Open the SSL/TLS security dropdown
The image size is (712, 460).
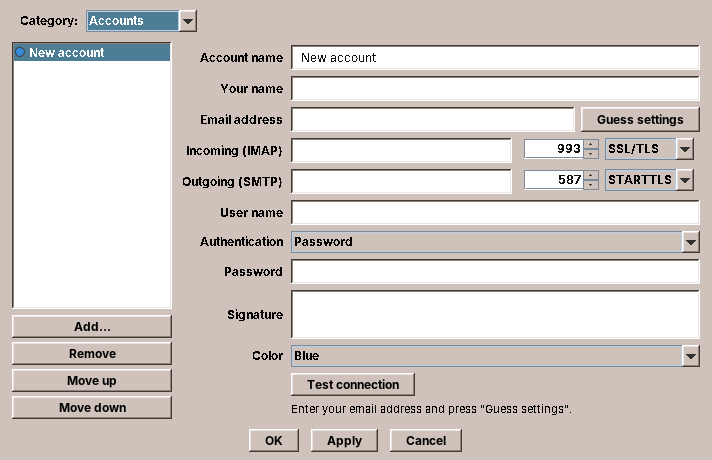click(649, 149)
